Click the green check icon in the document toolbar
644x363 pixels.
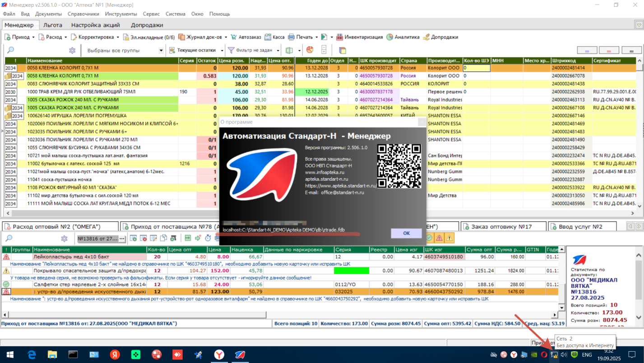point(429,238)
